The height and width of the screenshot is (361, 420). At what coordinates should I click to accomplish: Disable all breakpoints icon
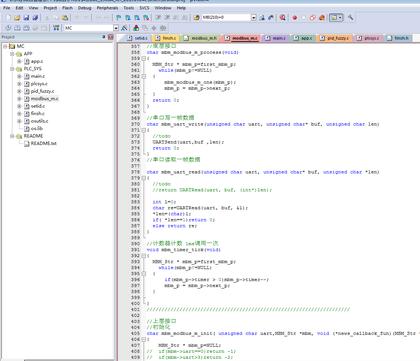pos(312,18)
